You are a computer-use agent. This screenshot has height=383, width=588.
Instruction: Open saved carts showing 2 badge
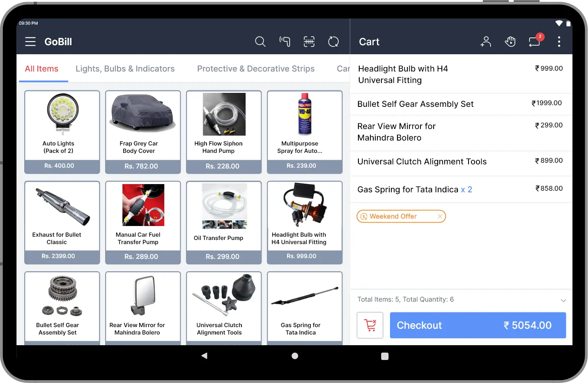tap(534, 42)
